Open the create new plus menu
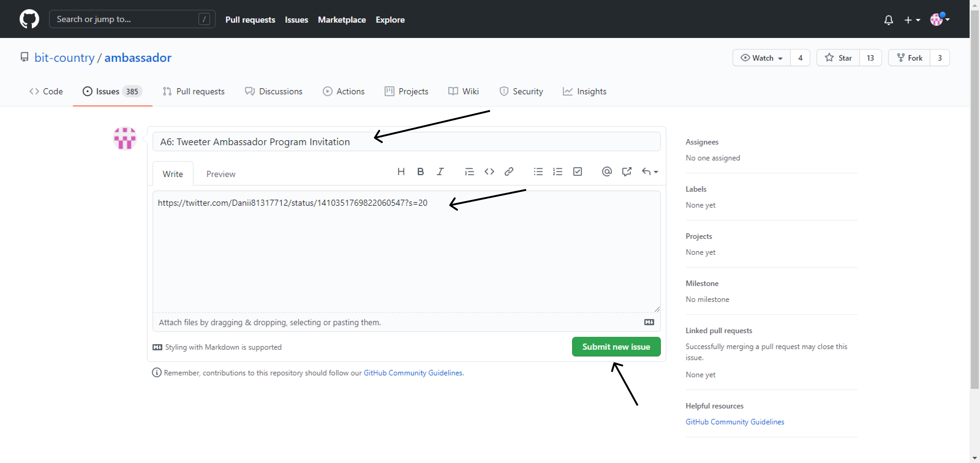Screen dimensions: 980x463 911,20
